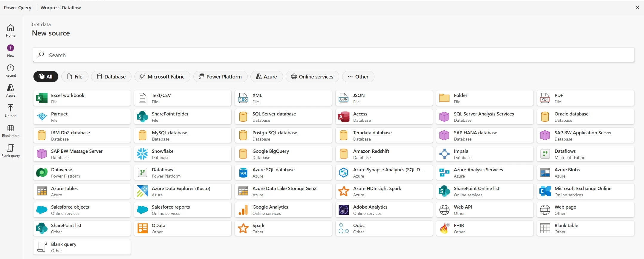This screenshot has width=644, height=259.
Task: Click the Excel workbook icon
Action: point(42,98)
